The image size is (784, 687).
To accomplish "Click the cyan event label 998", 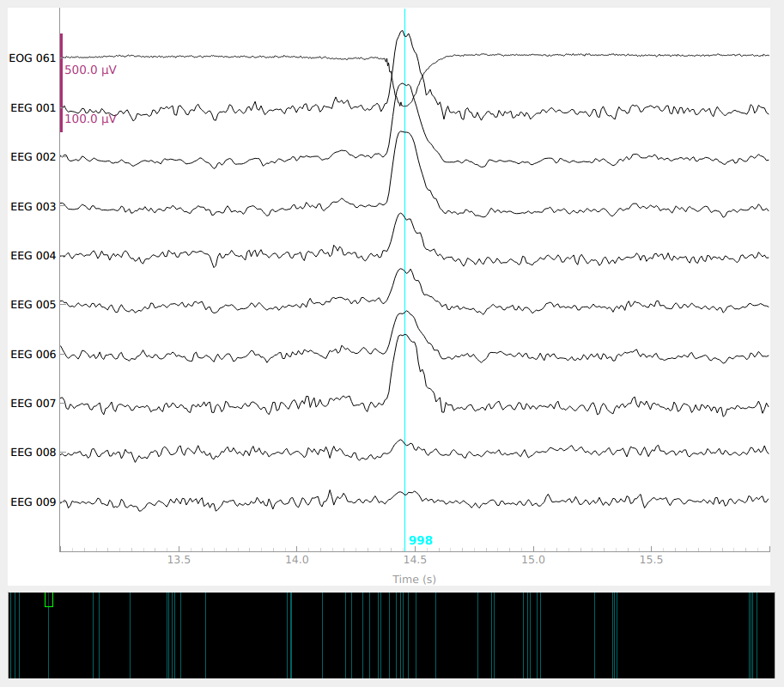I will [421, 540].
